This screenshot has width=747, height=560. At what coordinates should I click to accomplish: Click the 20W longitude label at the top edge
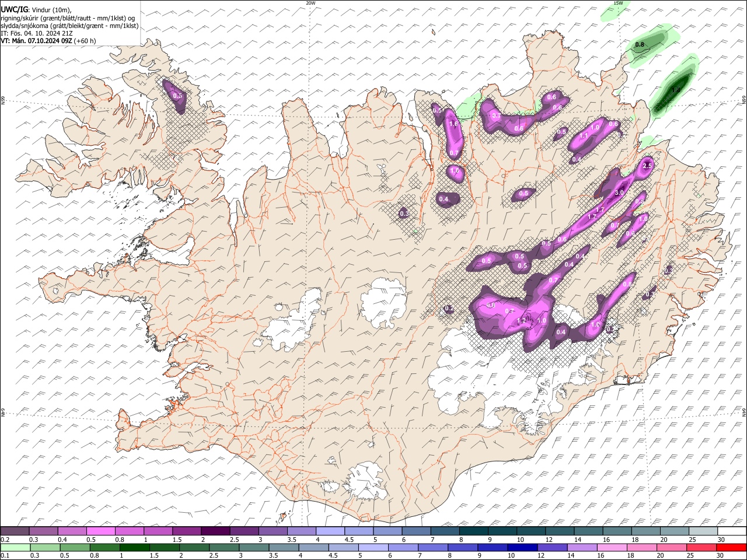click(x=310, y=3)
